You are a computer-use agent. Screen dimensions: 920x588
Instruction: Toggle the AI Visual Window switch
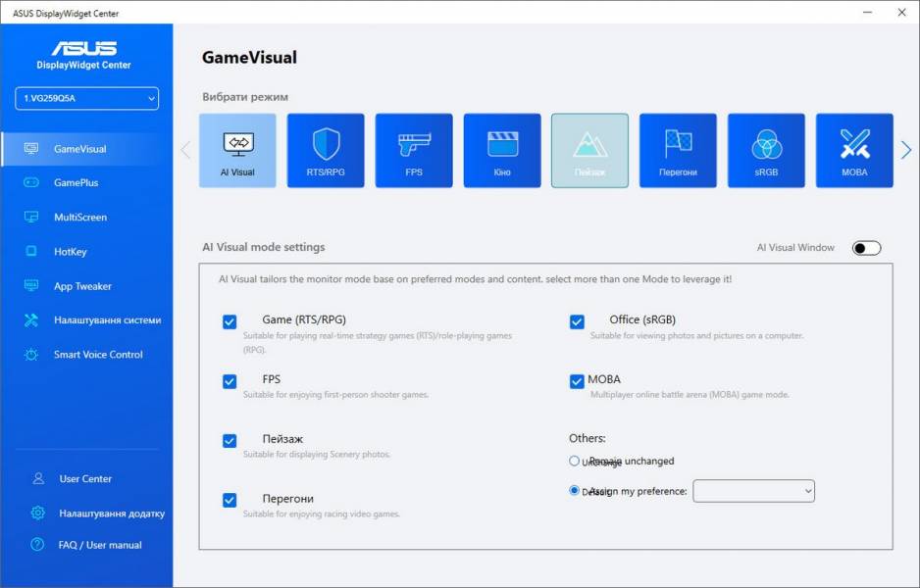click(x=866, y=248)
